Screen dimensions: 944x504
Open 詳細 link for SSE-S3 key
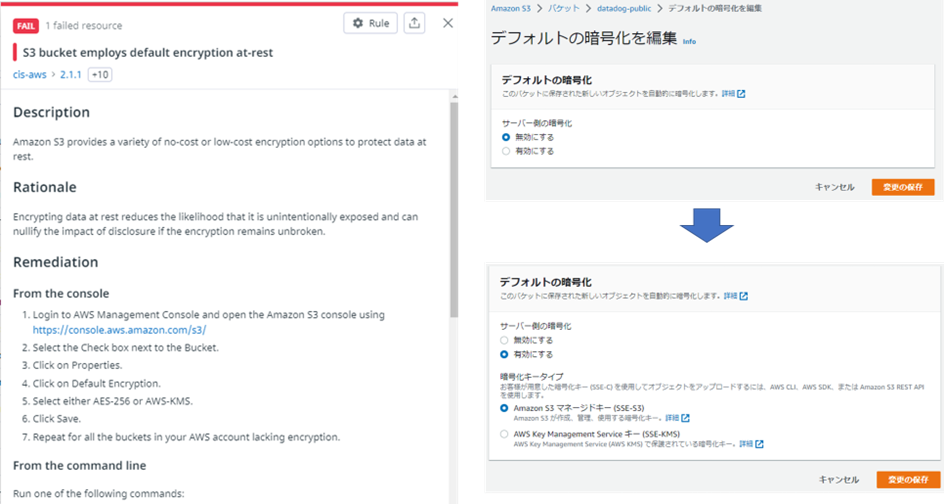pyautogui.click(x=672, y=418)
